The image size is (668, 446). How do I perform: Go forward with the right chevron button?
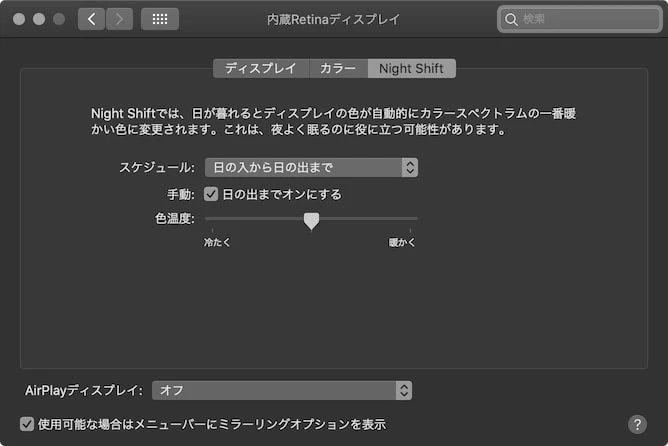pos(119,19)
